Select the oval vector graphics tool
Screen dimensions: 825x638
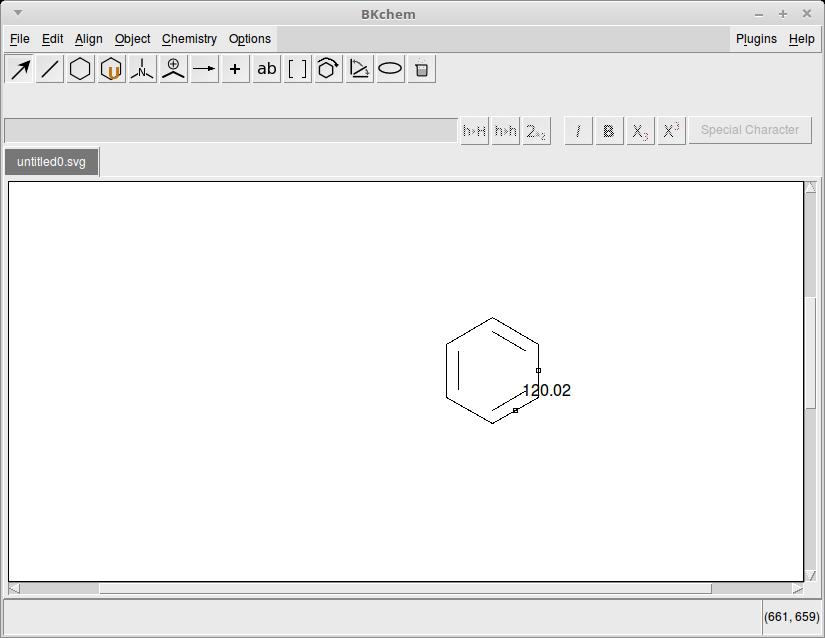pos(391,69)
